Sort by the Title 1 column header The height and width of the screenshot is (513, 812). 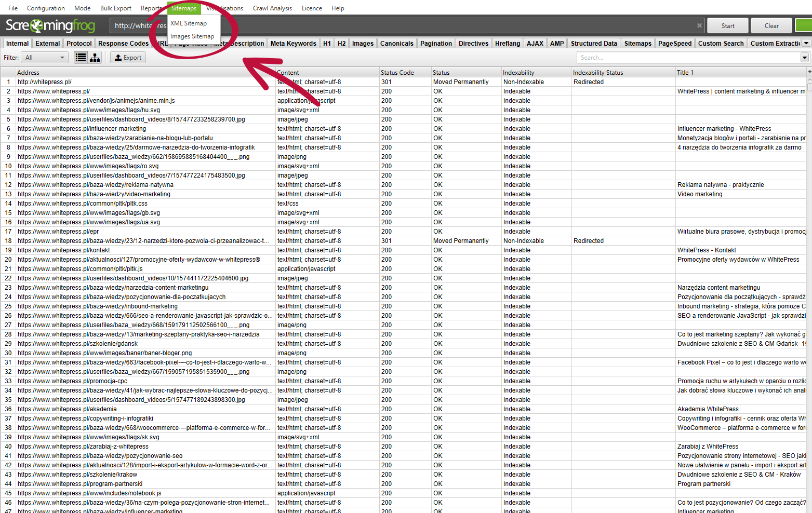click(741, 72)
